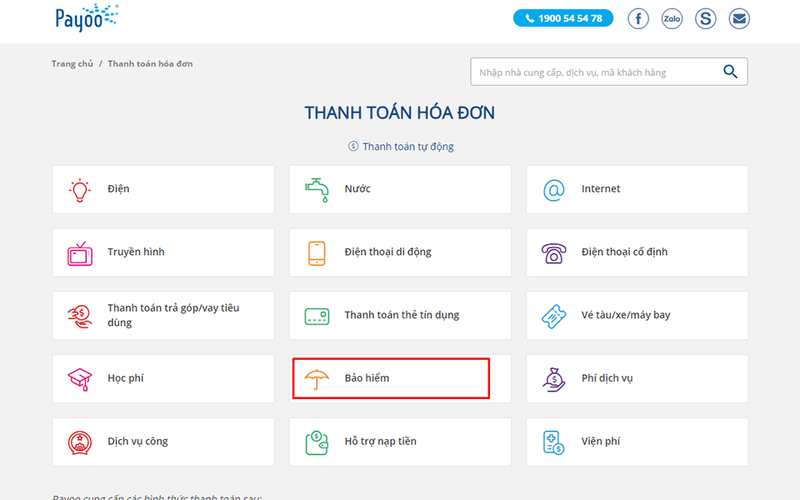Open the Payoo logo homepage
Screen dimensions: 800x500
click(x=87, y=18)
